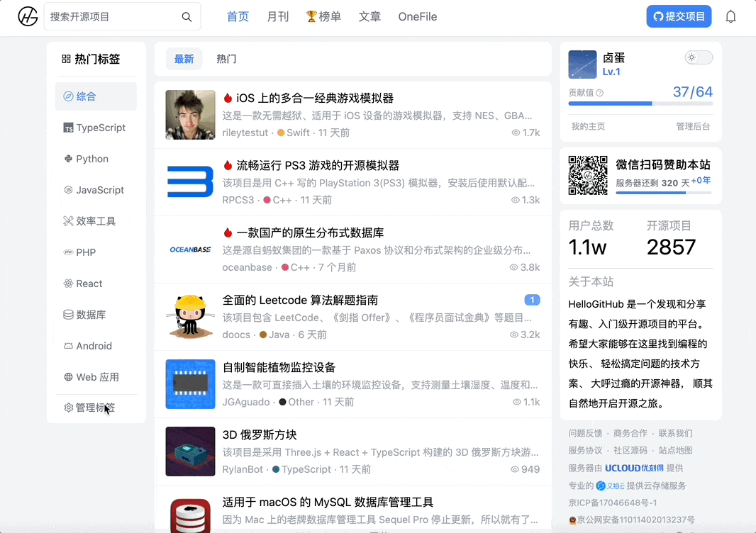Select the Python tag
Viewport: 756px width, 533px height.
[91, 159]
